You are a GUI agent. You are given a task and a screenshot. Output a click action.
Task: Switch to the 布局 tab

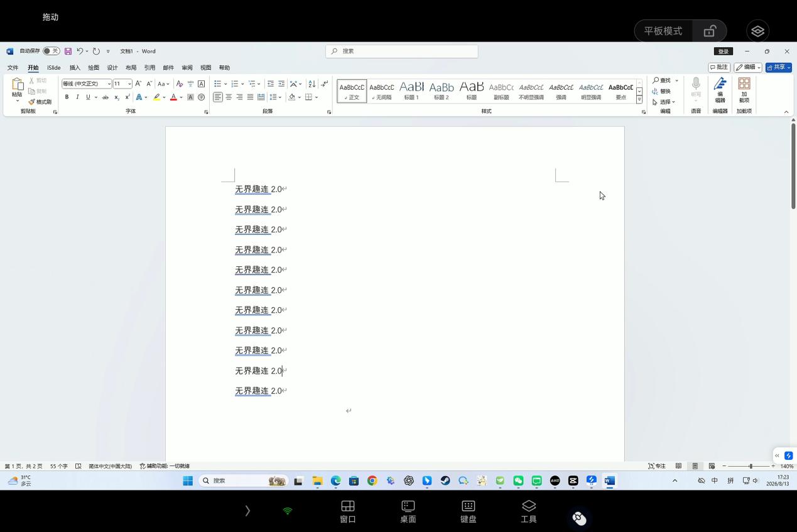point(131,68)
